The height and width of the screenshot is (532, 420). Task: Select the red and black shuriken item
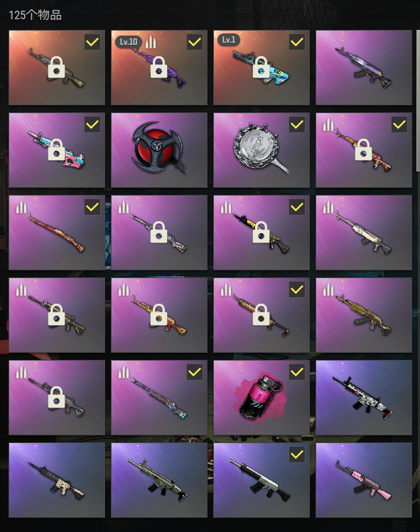159,149
